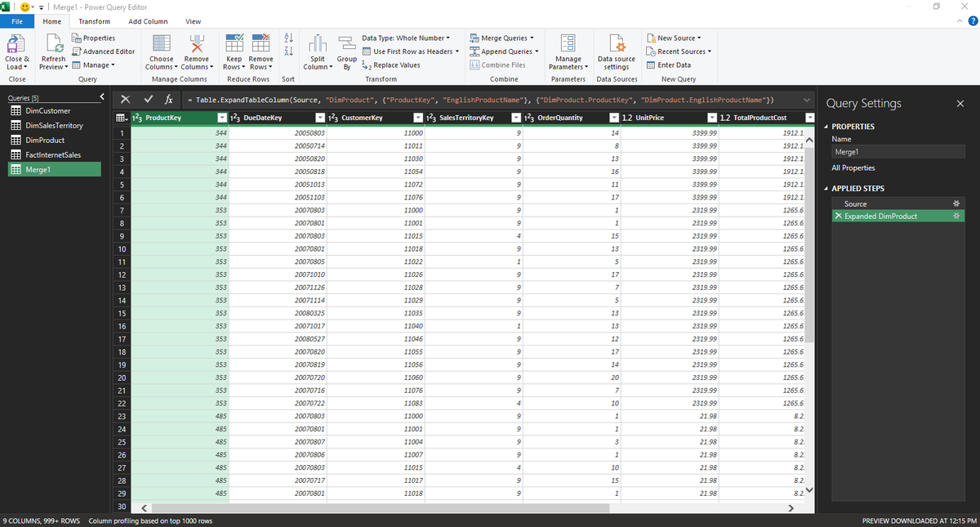The width and height of the screenshot is (980, 527).
Task: Expand Use First Row as Headers dropdown
Action: coord(457,51)
